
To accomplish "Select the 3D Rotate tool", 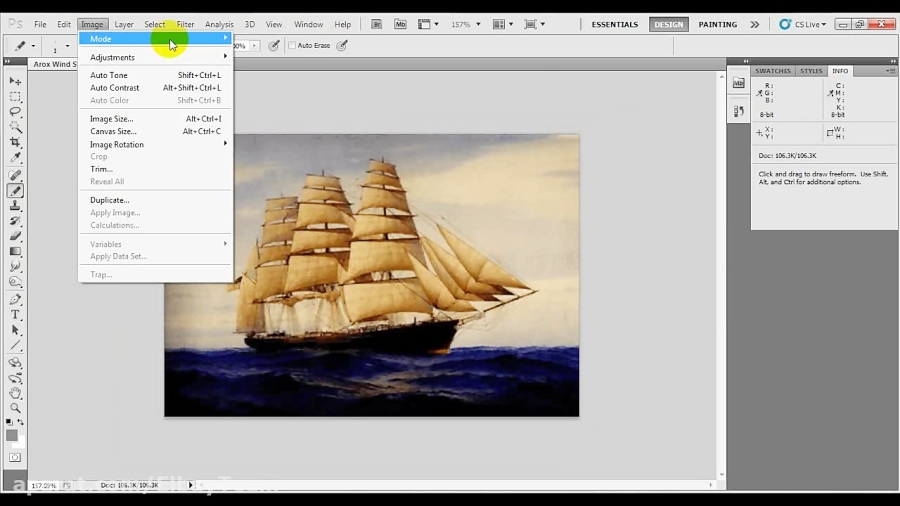I will (x=15, y=363).
